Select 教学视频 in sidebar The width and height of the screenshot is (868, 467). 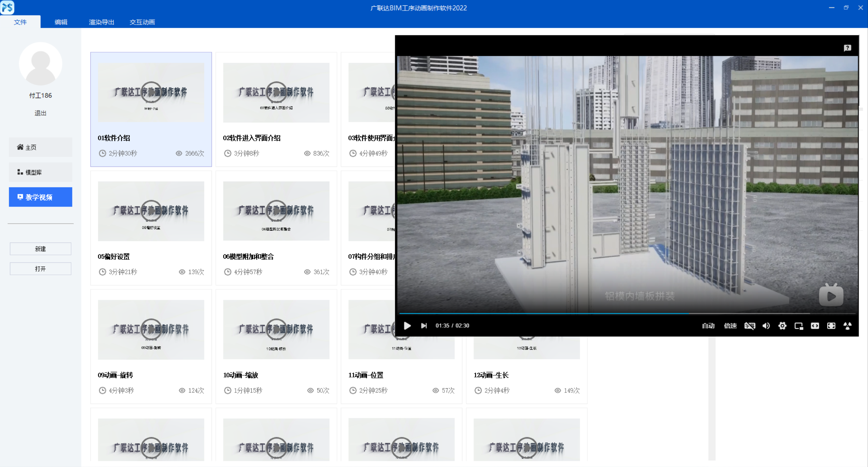[x=40, y=197]
